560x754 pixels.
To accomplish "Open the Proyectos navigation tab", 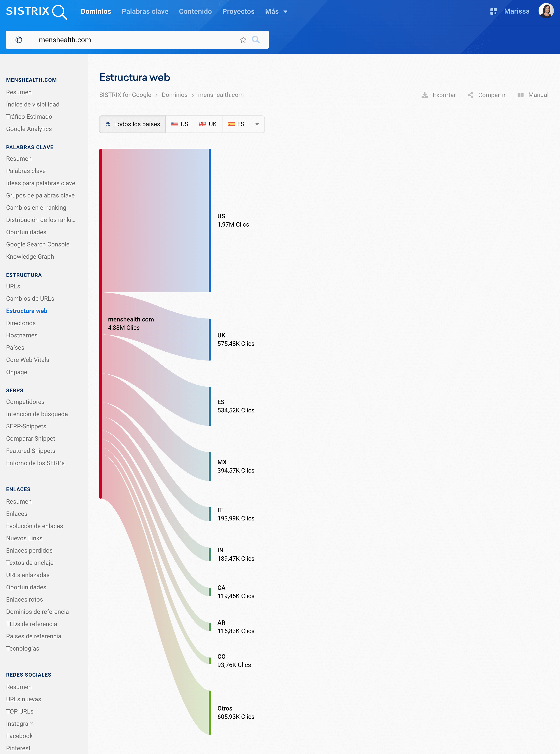I will (238, 12).
